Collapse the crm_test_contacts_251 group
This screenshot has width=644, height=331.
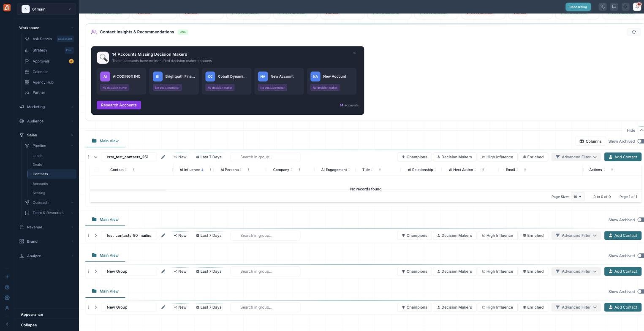point(95,157)
